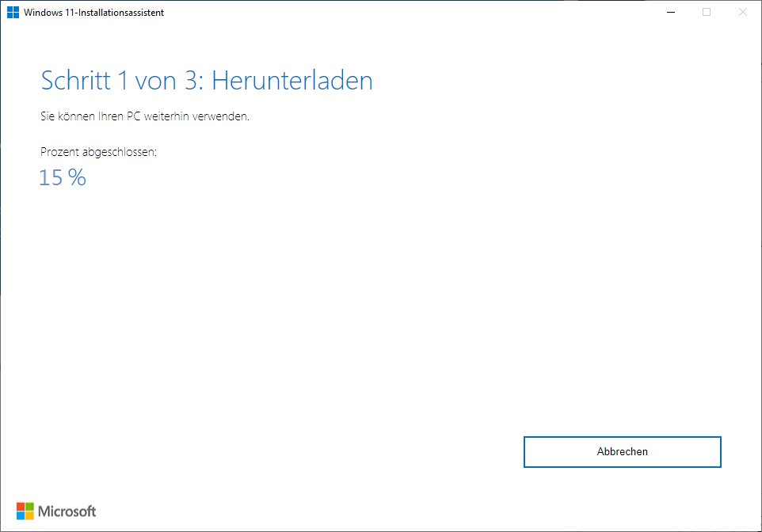Click text 'Sie können Ihren PC weiterhin verwenden.'
Screen dimensions: 762x532
coord(145,116)
